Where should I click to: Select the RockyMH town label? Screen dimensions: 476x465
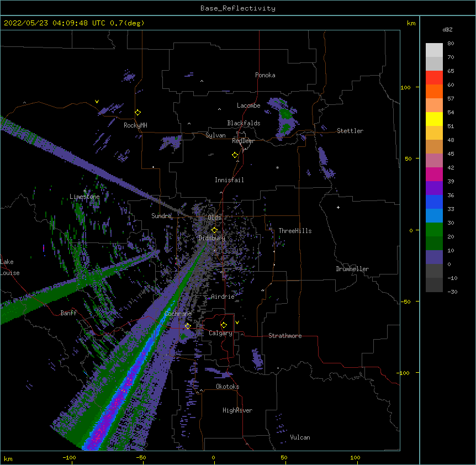point(135,125)
